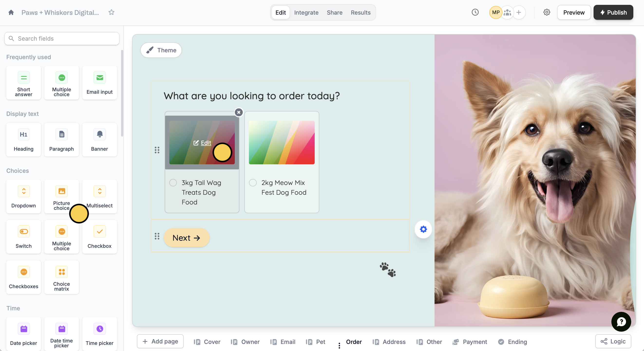Click the blue field settings gear
Image resolution: width=644 pixels, height=351 pixels.
click(x=423, y=229)
